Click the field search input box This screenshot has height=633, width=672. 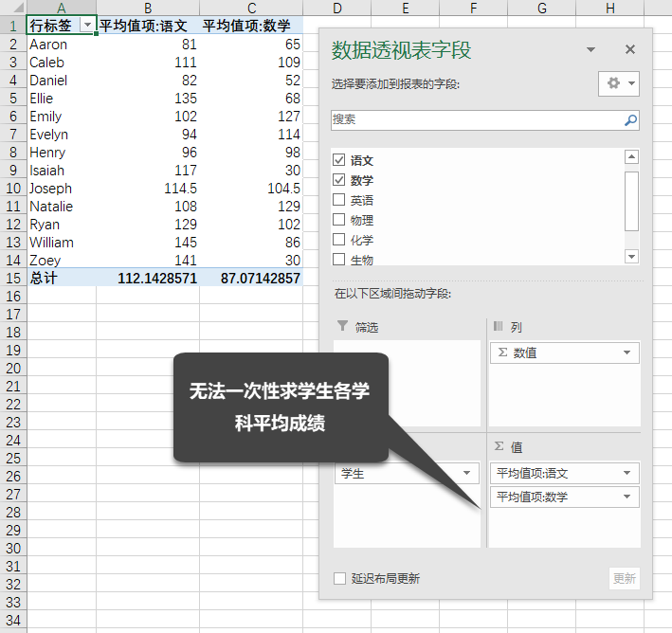click(x=474, y=120)
